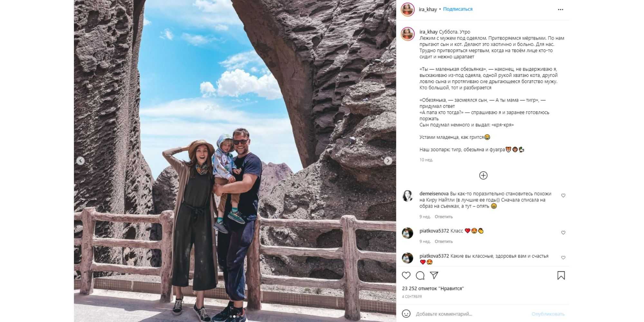Like demeisenova's comment
644x322 pixels.
pyautogui.click(x=563, y=195)
